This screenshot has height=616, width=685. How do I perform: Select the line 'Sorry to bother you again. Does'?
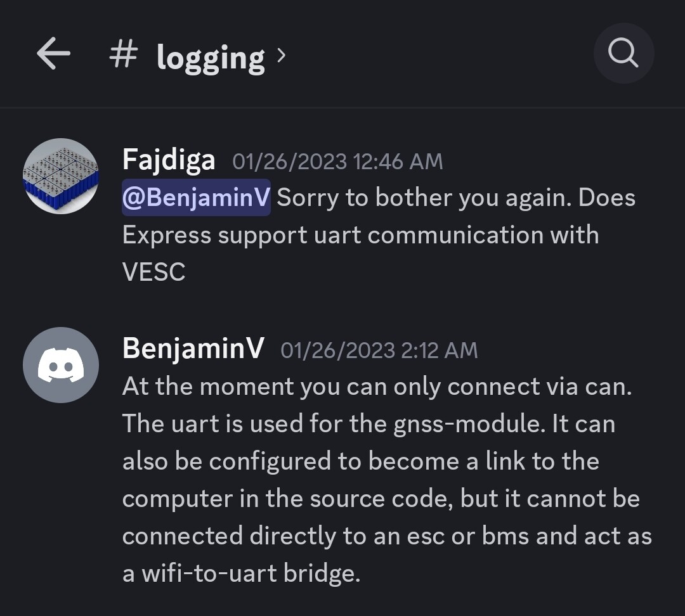click(x=456, y=198)
